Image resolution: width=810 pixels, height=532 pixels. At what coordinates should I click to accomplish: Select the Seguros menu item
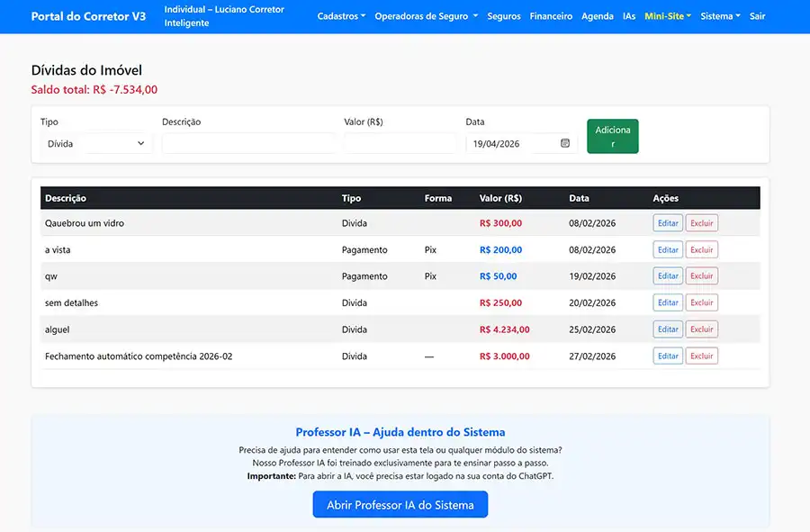point(504,15)
